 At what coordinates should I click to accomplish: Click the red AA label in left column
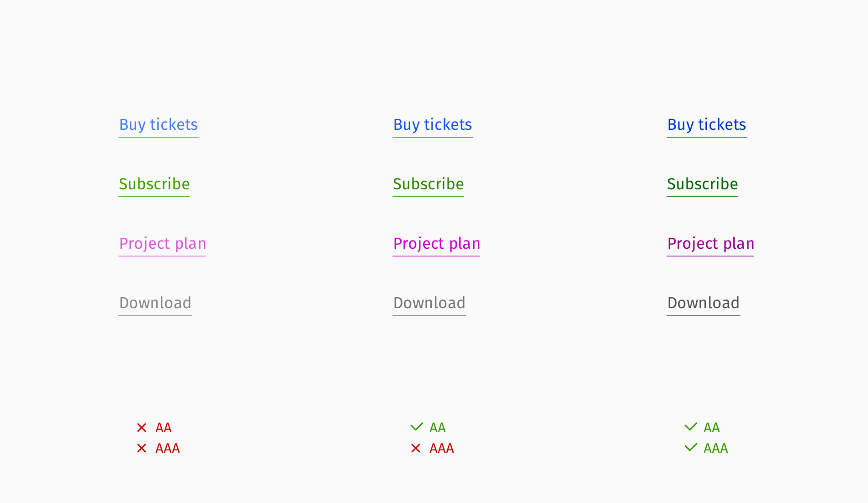(x=164, y=428)
